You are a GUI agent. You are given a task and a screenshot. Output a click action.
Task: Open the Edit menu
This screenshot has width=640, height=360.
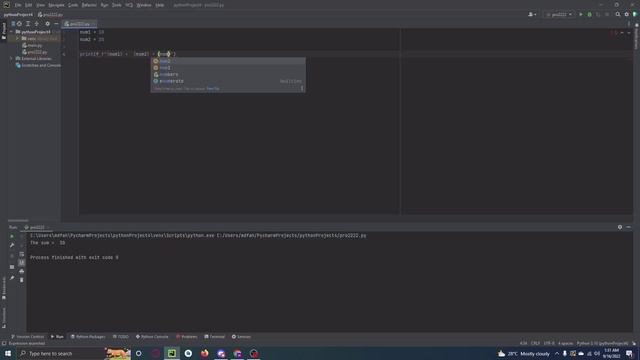(x=29, y=5)
